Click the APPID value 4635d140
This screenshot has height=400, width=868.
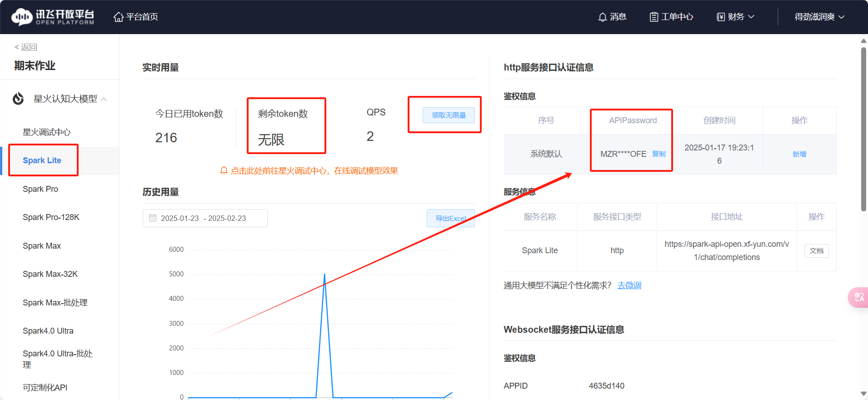606,386
